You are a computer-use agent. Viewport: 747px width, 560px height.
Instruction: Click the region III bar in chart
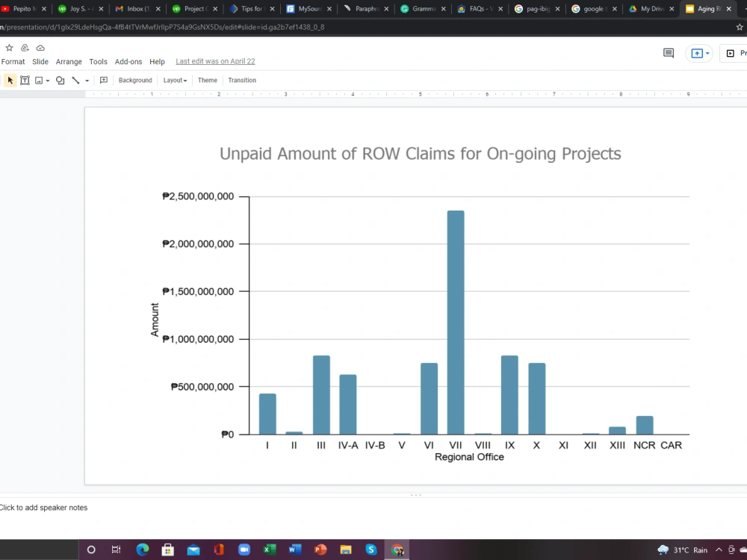321,395
